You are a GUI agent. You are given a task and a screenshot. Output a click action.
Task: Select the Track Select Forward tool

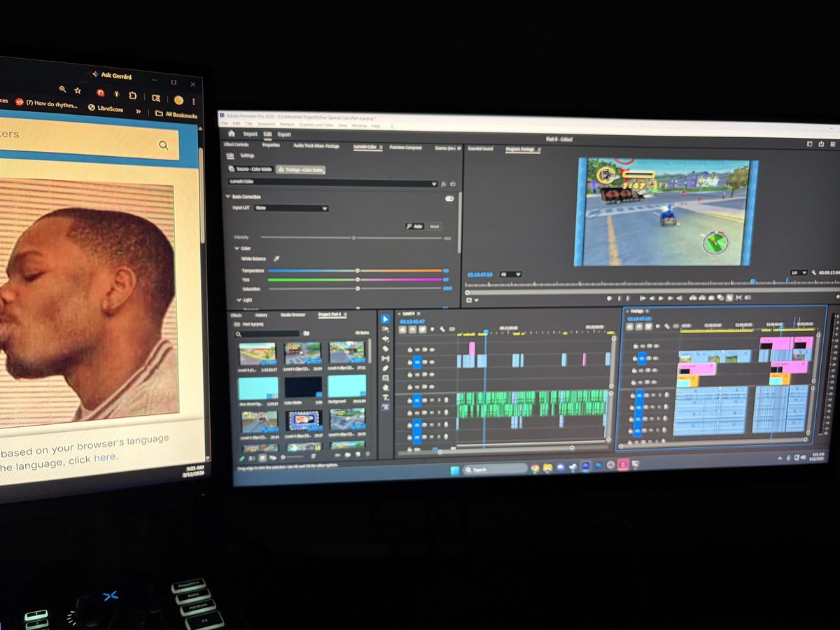pos(386,329)
